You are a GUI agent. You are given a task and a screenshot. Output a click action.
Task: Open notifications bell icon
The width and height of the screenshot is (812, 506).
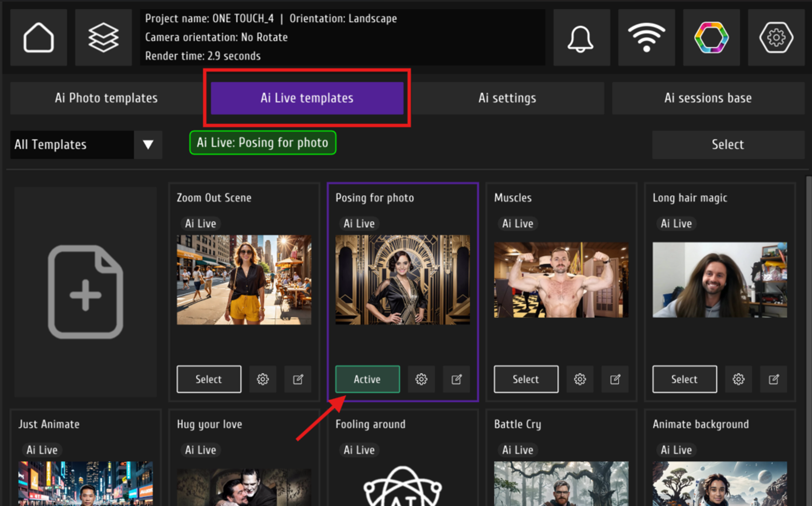tap(581, 38)
